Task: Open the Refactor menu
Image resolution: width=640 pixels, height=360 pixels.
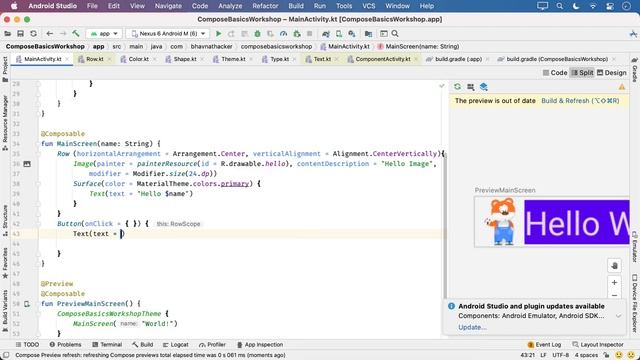Action: click(265, 6)
